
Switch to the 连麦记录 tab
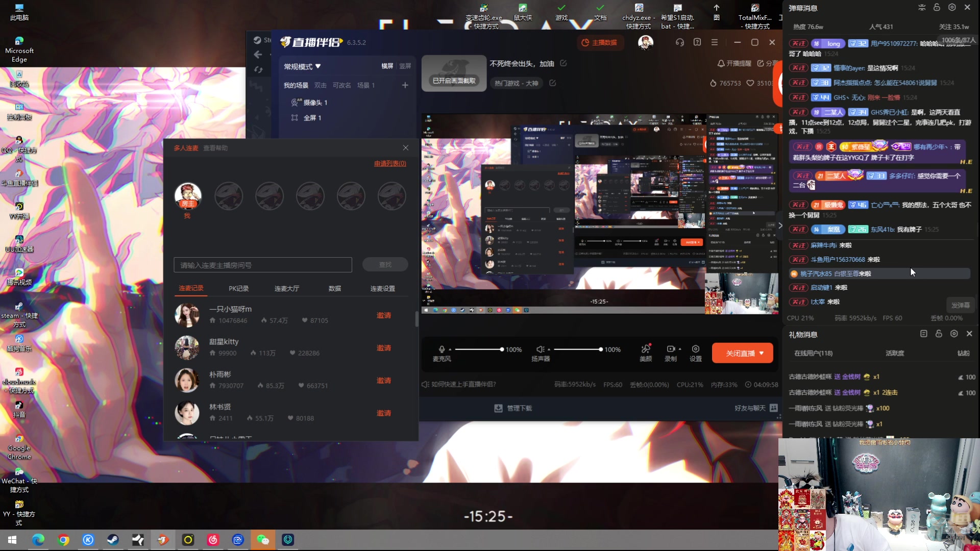point(191,288)
